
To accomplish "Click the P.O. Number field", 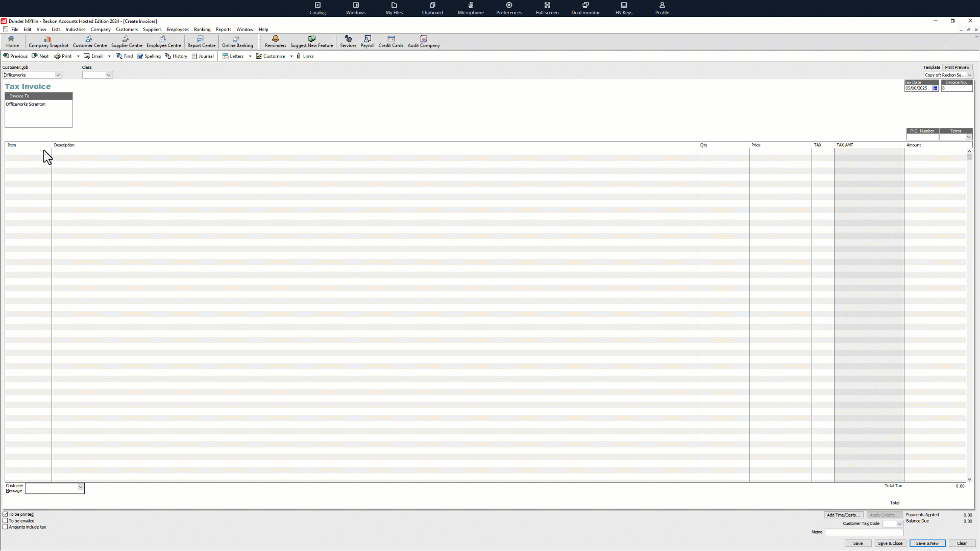I will point(922,137).
